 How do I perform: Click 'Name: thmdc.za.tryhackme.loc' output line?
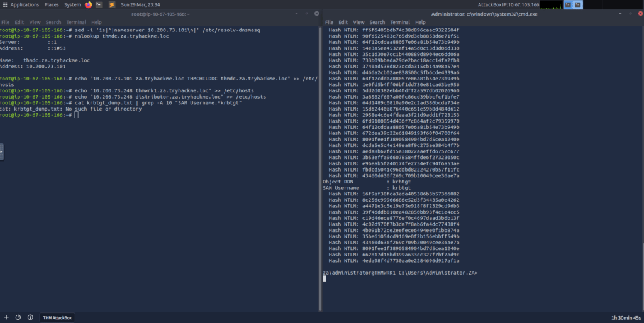tap(45, 60)
